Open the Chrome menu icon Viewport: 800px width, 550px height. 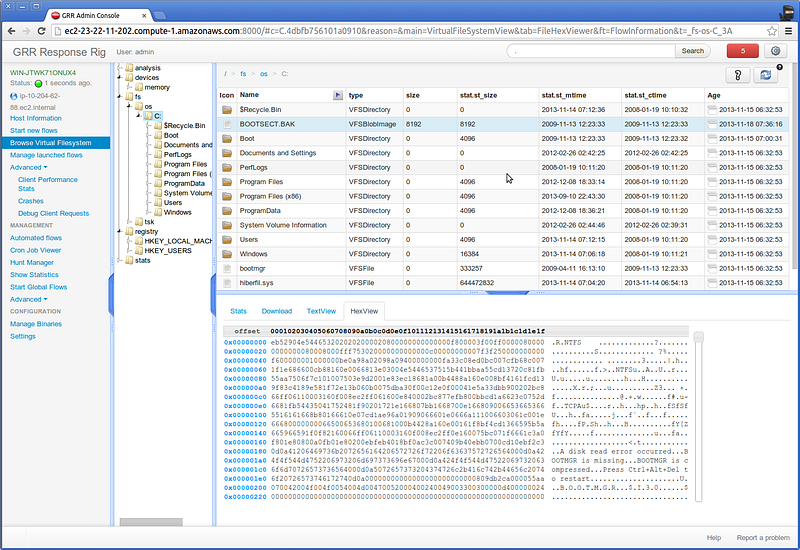[x=788, y=31]
